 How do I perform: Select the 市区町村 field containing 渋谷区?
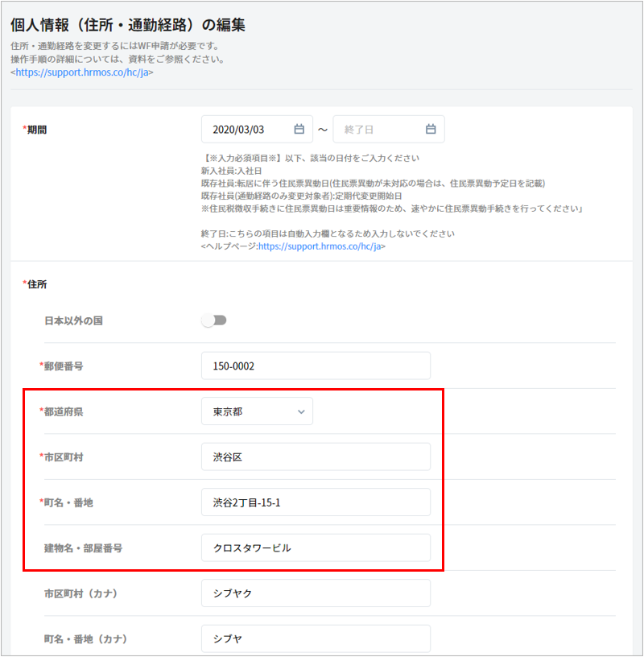[316, 457]
